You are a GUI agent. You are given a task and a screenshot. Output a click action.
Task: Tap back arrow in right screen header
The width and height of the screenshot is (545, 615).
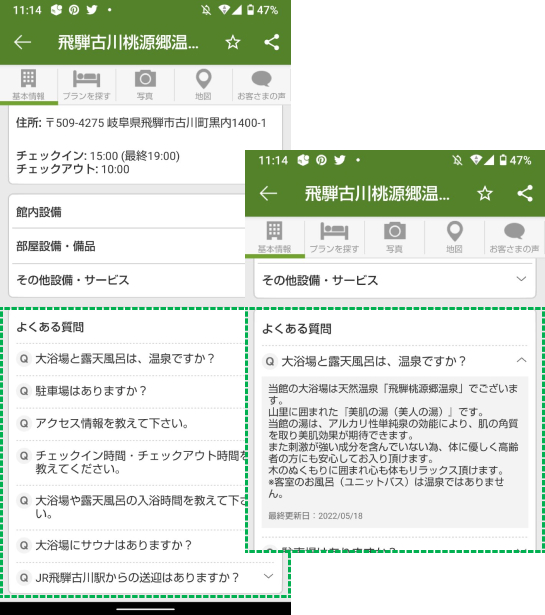[268, 193]
